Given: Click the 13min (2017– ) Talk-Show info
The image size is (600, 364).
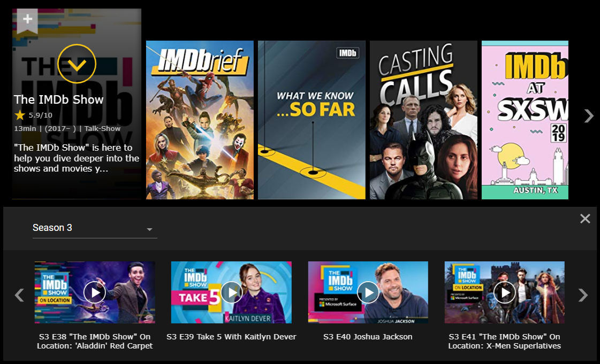Looking at the screenshot, I should pyautogui.click(x=67, y=129).
